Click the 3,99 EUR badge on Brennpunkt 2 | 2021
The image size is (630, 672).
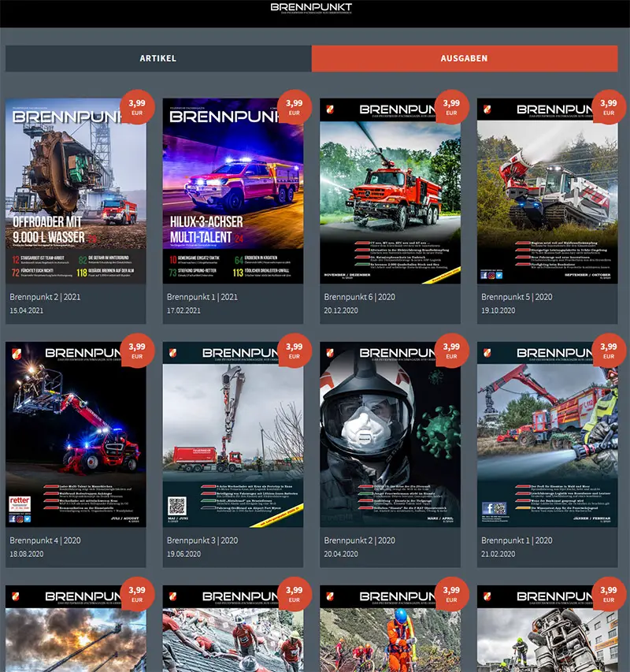(x=136, y=108)
